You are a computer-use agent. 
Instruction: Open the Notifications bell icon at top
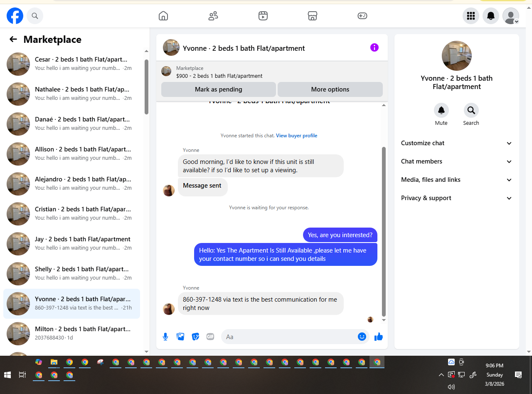click(x=491, y=16)
